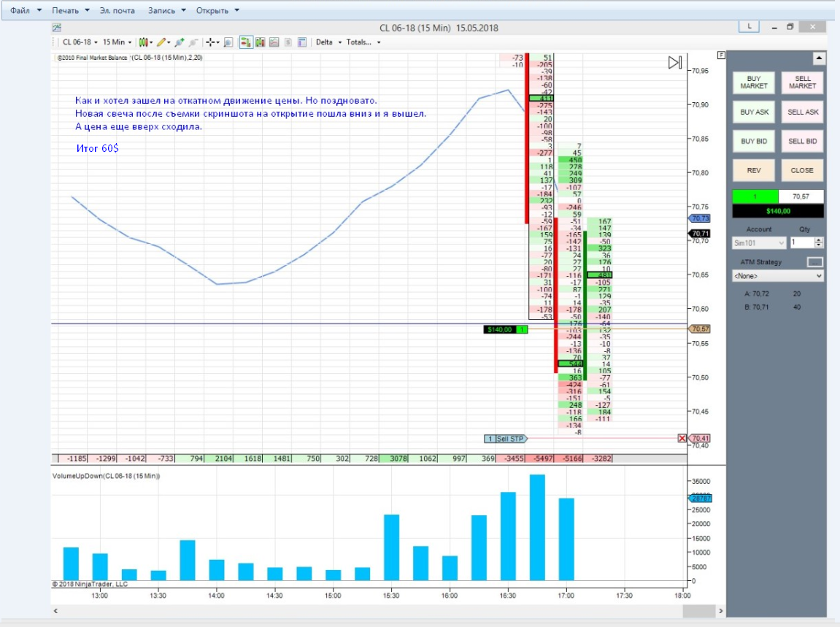Open the Файл menu

coord(26,10)
